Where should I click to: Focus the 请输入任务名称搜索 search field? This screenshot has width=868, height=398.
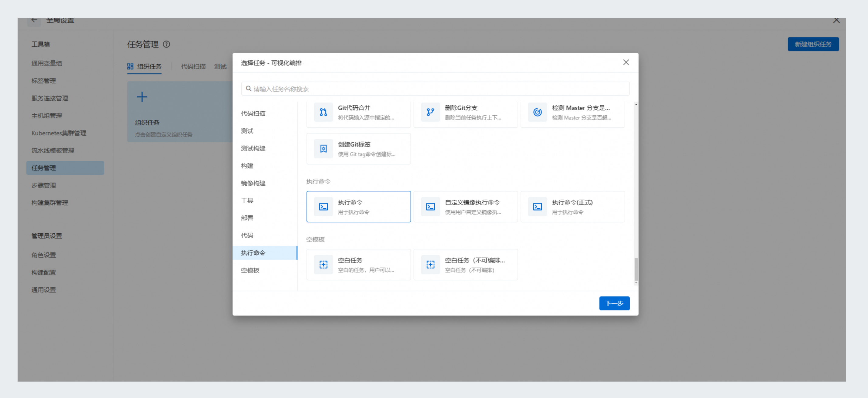(x=435, y=89)
